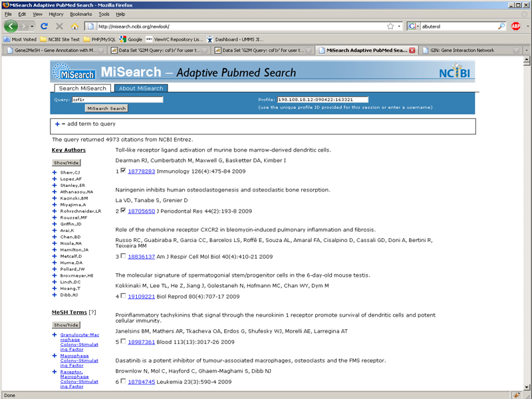532x399 pixels.
Task: Click the Profile ID input field
Action: (x=323, y=99)
